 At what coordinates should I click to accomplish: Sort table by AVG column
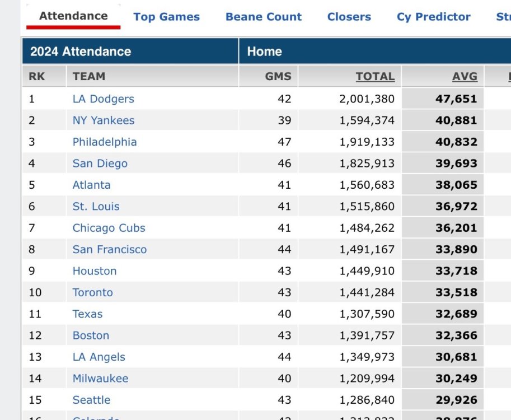pyautogui.click(x=465, y=77)
